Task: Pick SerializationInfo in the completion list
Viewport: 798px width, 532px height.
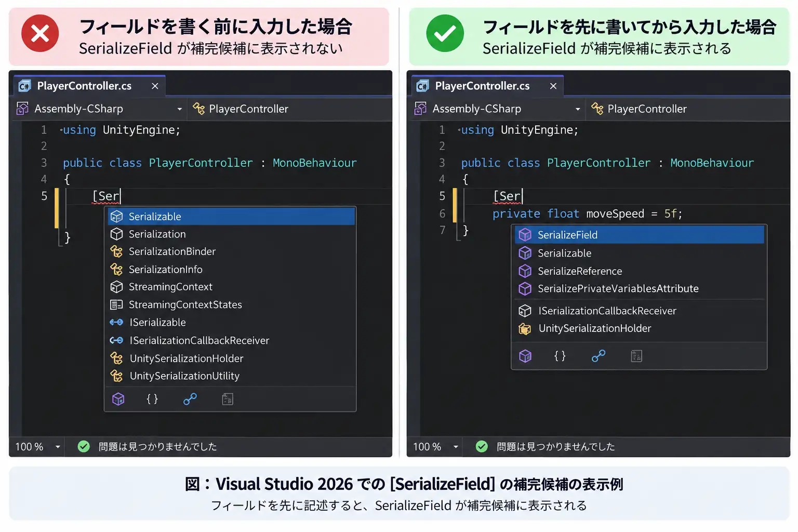Action: (231, 269)
